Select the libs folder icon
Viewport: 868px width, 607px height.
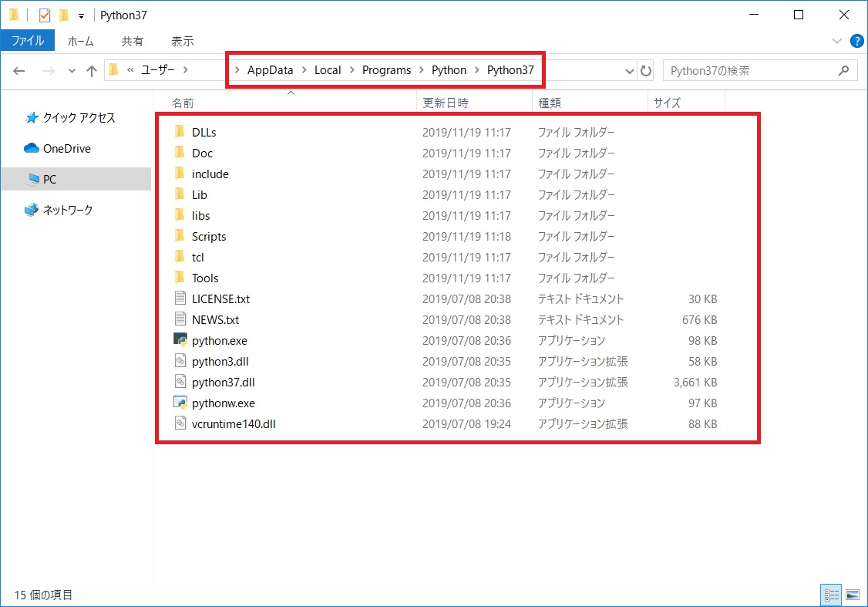coord(180,215)
